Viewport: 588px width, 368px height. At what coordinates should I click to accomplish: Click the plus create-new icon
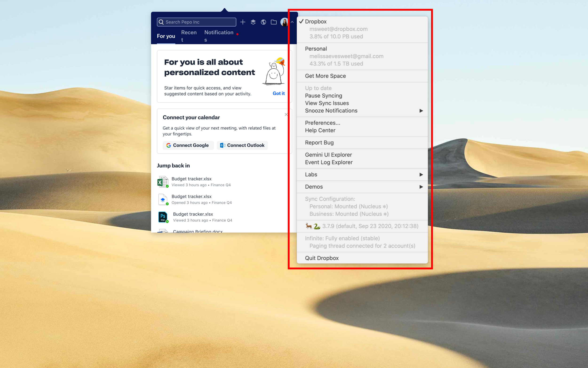tap(242, 22)
